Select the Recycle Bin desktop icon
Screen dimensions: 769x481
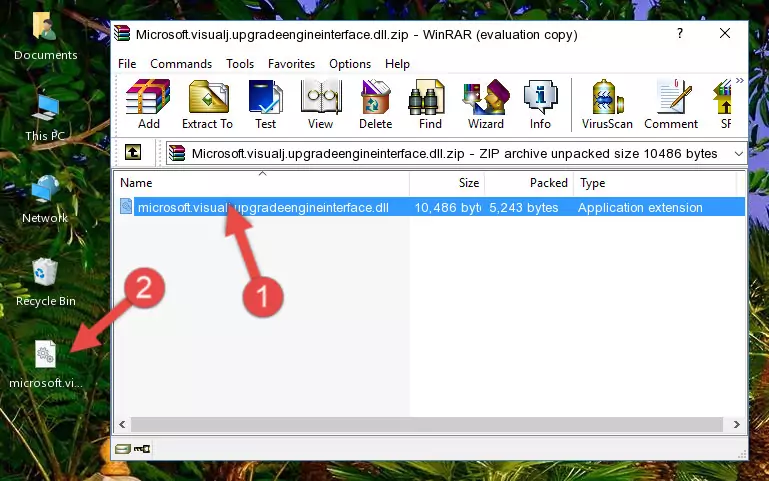46,282
